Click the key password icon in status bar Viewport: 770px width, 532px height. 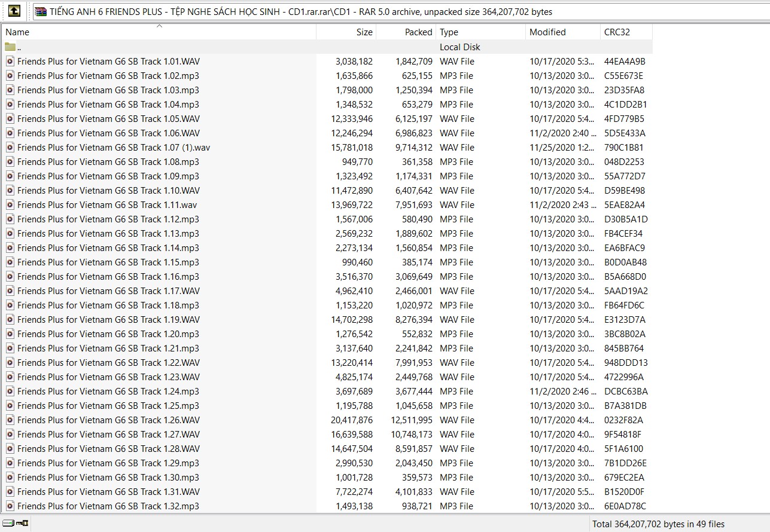pyautogui.click(x=22, y=524)
